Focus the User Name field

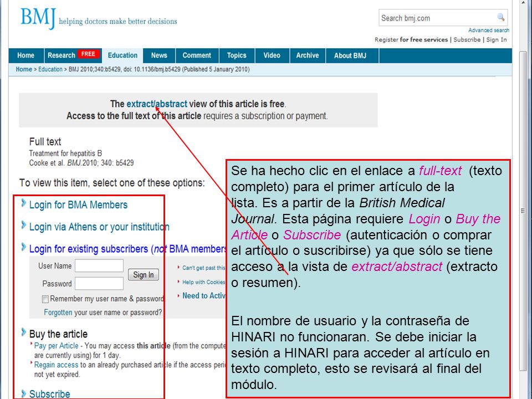coord(99,265)
